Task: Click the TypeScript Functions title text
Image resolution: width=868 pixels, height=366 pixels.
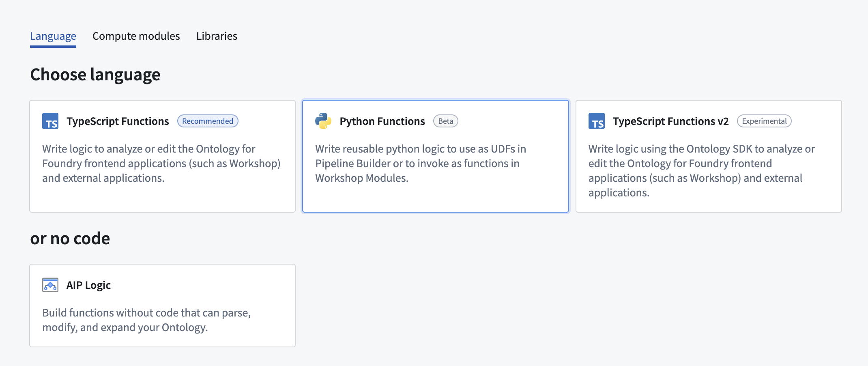Action: (x=118, y=121)
